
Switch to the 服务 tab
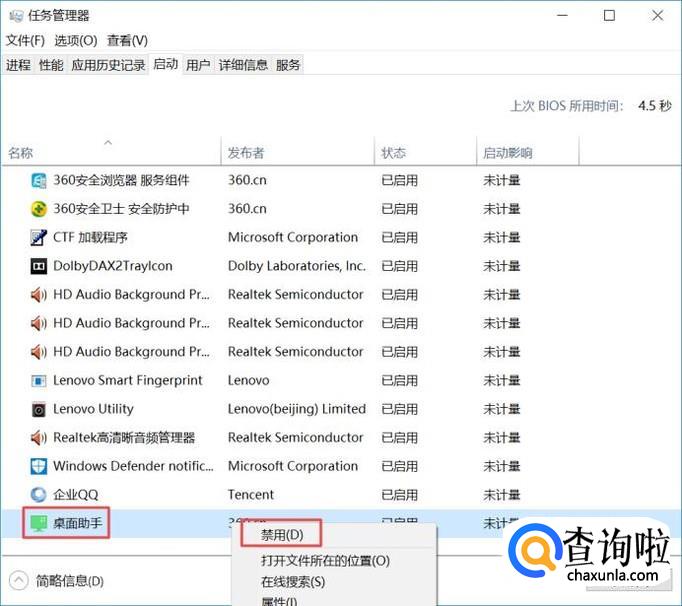click(288, 65)
